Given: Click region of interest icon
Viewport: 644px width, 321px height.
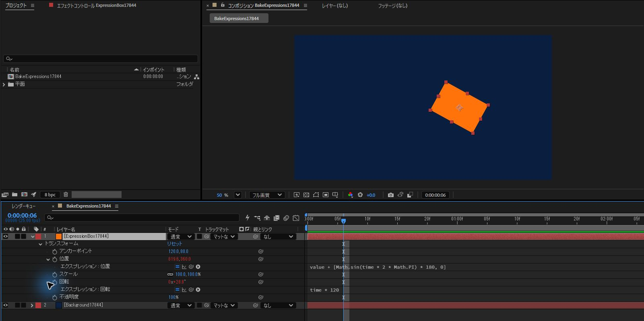Looking at the screenshot, I should coord(326,195).
